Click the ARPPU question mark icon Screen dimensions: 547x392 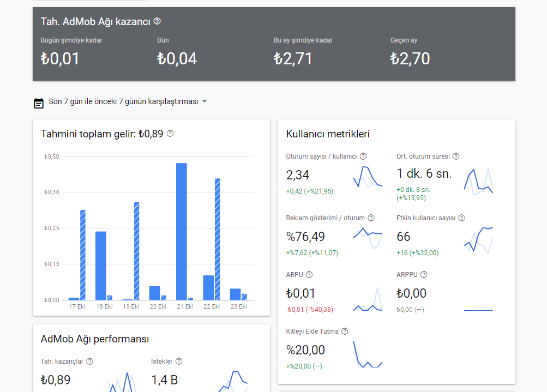tap(424, 274)
